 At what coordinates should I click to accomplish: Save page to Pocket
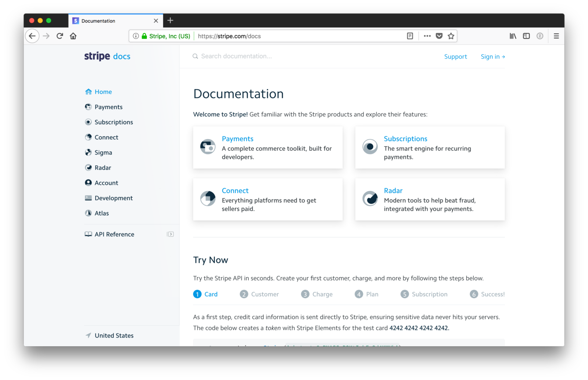click(x=439, y=36)
